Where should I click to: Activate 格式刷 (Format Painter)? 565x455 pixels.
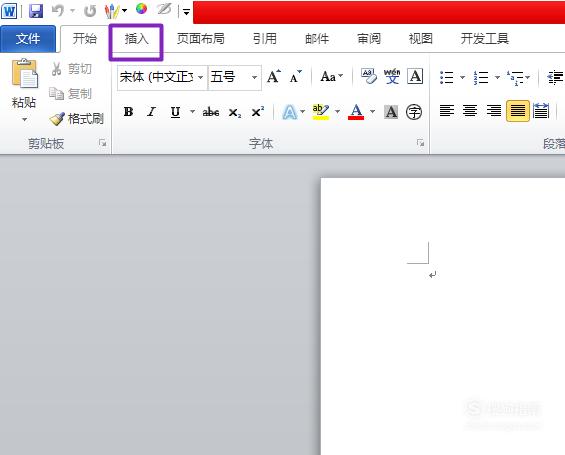[77, 119]
